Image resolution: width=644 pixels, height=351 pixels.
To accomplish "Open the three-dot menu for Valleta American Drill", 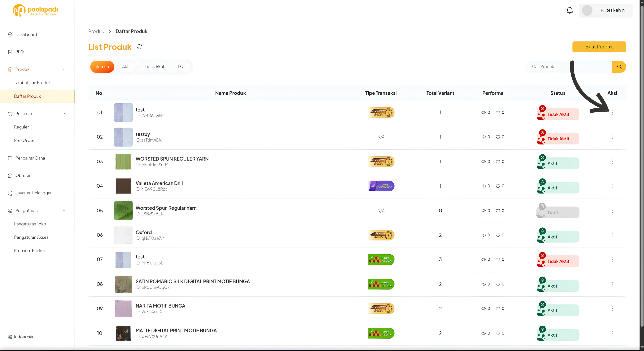I will tap(612, 186).
